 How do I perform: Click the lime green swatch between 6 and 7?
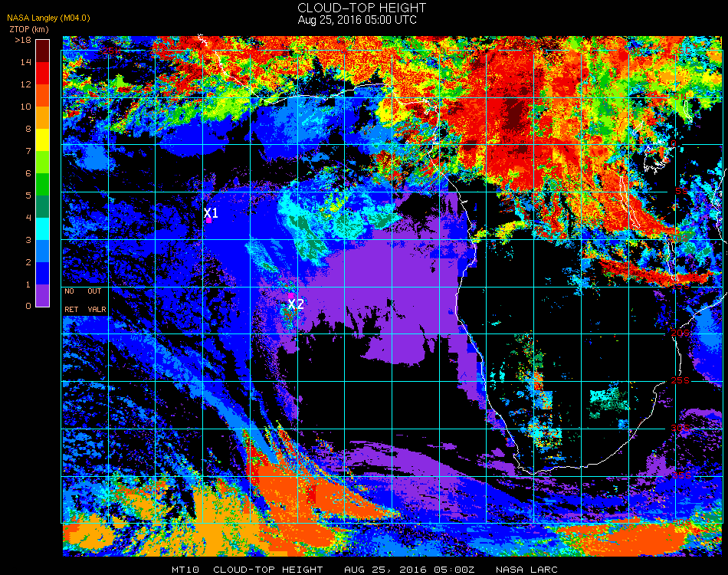pyautogui.click(x=42, y=162)
